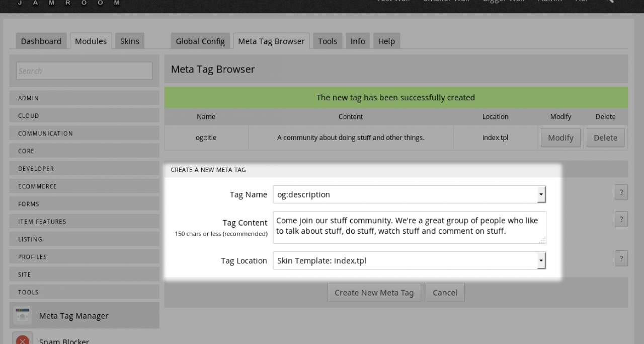
Task: Click the Create New Meta Tag button
Action: pos(374,293)
